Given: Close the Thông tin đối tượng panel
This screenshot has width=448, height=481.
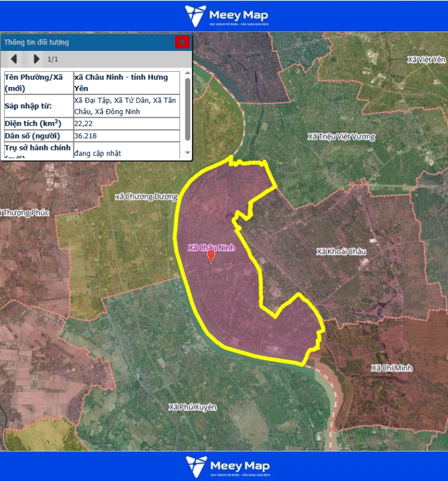Looking at the screenshot, I should point(182,42).
